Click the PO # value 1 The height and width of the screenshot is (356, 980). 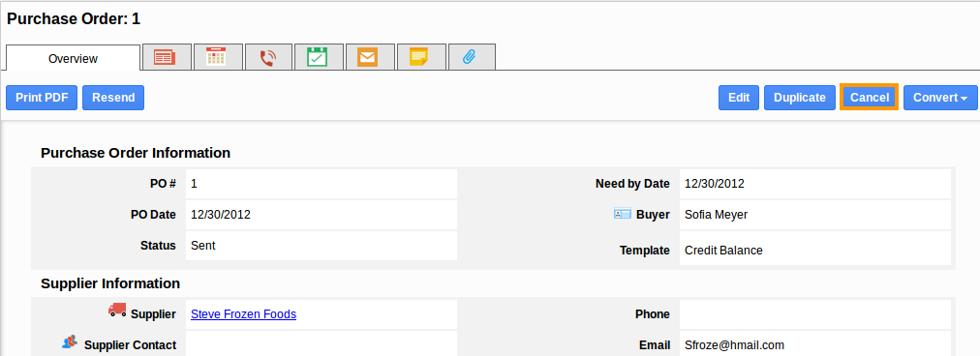point(194,184)
